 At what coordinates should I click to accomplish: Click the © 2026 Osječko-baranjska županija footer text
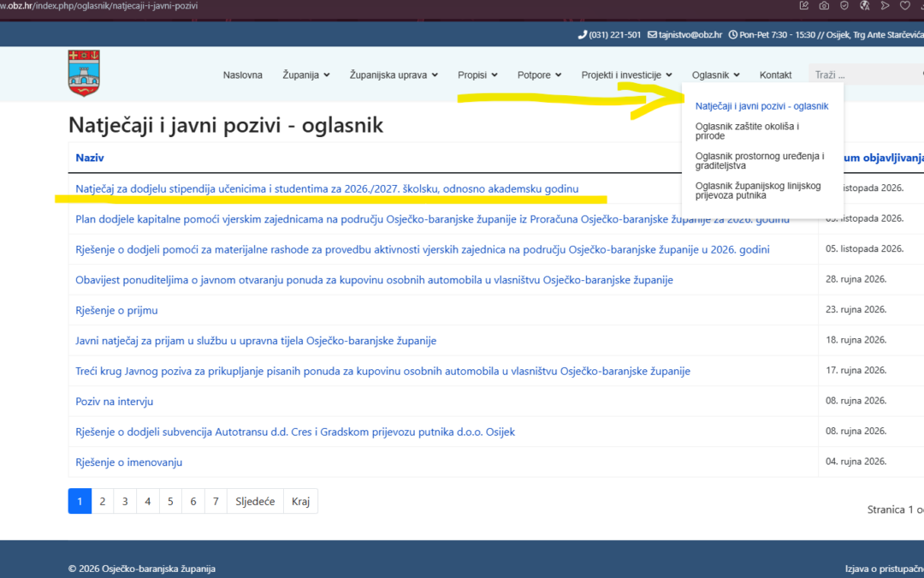142,569
